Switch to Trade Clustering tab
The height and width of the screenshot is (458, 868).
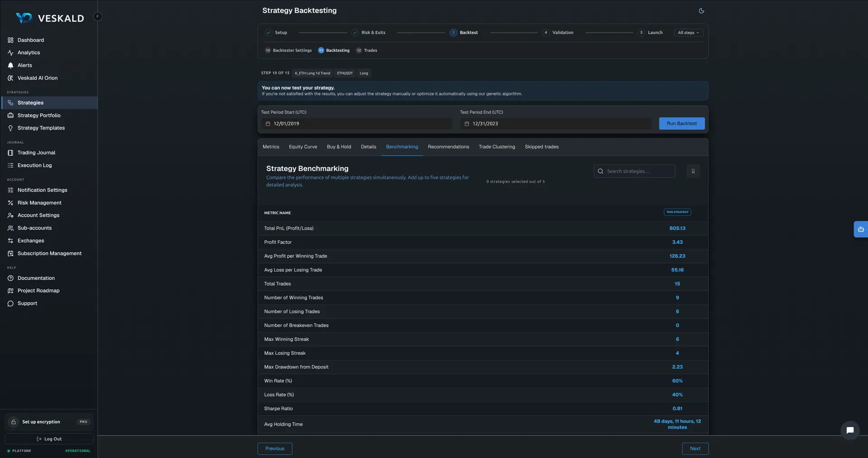497,147
